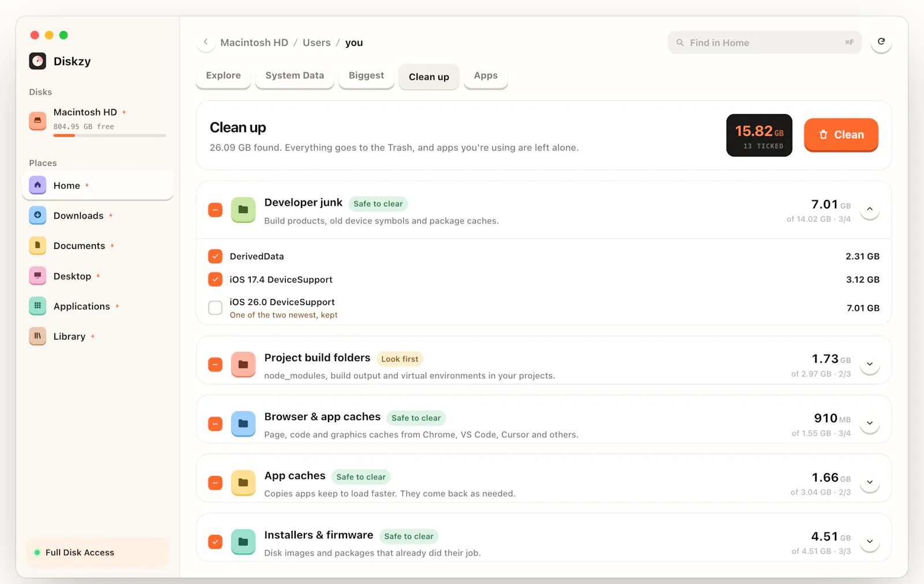
Task: Click the Find in Home search field
Action: (765, 43)
